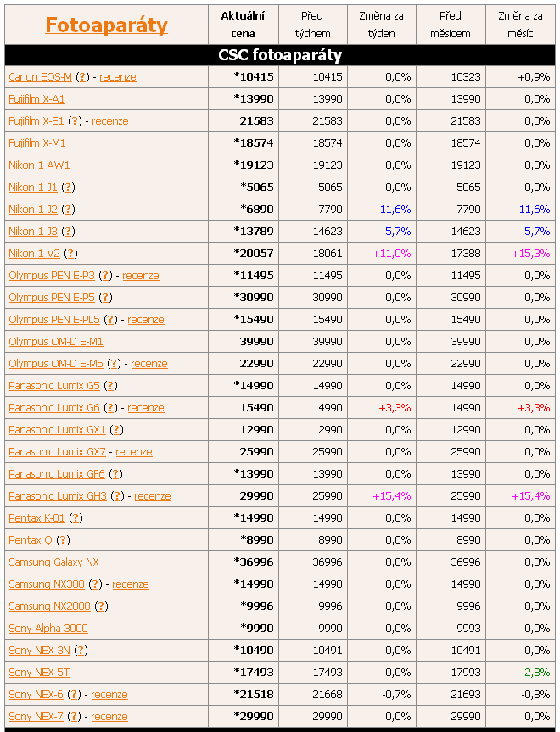Click the Aktuální cena column header
Screen dimensions: 560x732
pos(243,25)
